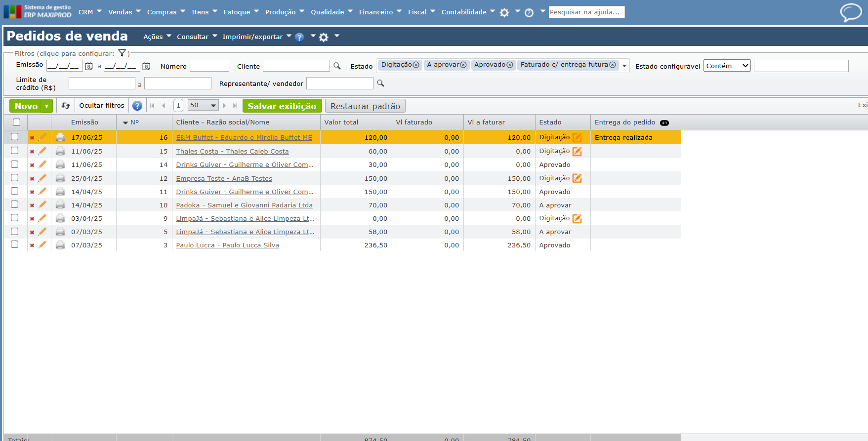Check the box for order 10
This screenshot has height=441, width=868.
click(15, 204)
